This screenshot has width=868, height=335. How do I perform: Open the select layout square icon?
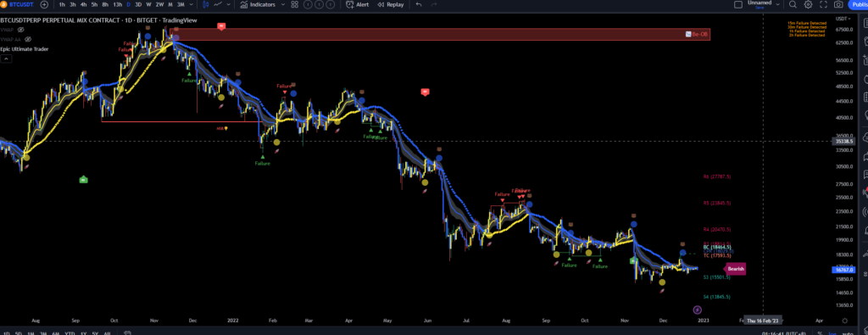(x=738, y=4)
